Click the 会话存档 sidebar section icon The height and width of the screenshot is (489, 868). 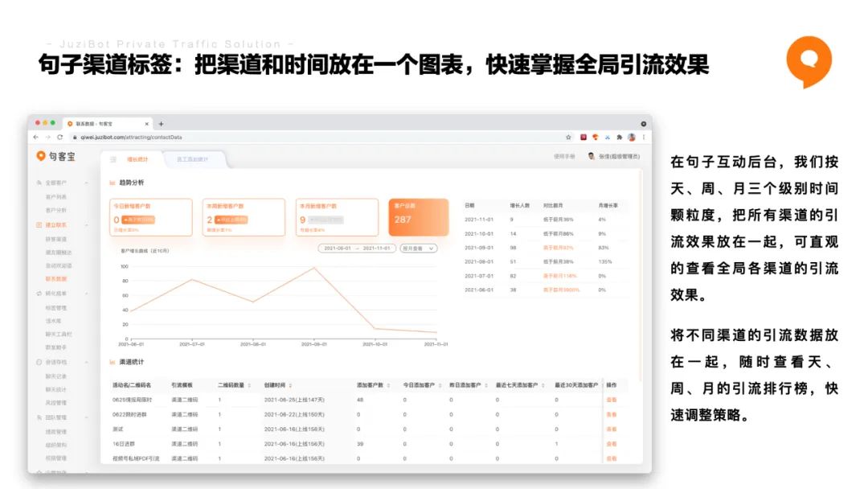[39, 362]
